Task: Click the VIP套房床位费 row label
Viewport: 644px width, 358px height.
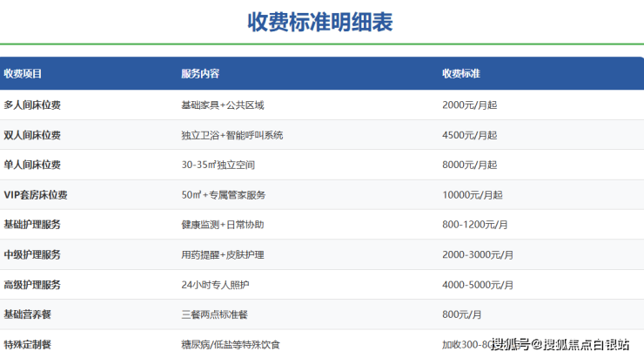Action: (x=36, y=195)
